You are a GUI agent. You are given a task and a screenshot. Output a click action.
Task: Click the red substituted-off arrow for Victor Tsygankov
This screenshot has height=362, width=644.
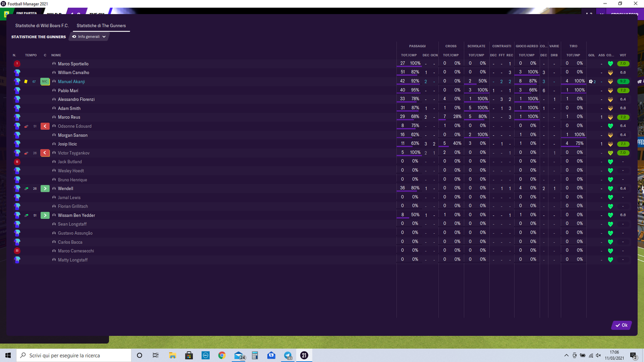[x=45, y=153]
